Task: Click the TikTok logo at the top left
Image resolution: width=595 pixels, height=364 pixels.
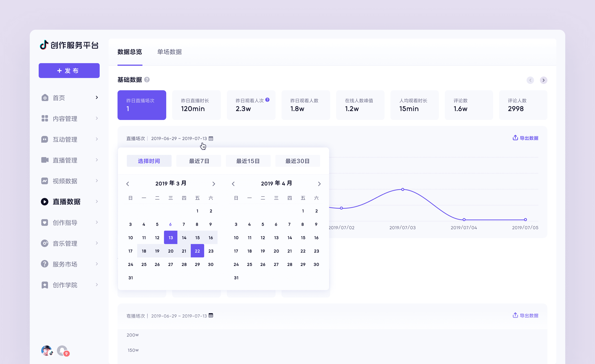Action: [x=44, y=45]
